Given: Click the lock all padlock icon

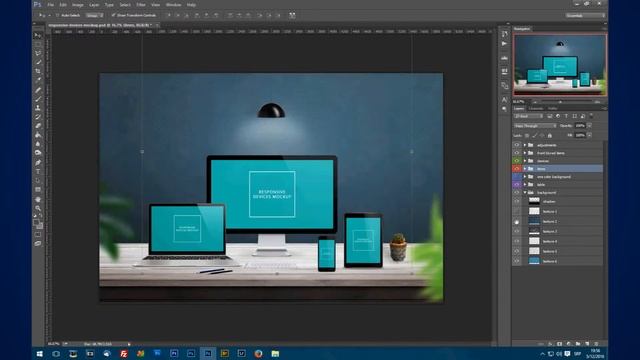Looking at the screenshot, I should tap(550, 136).
